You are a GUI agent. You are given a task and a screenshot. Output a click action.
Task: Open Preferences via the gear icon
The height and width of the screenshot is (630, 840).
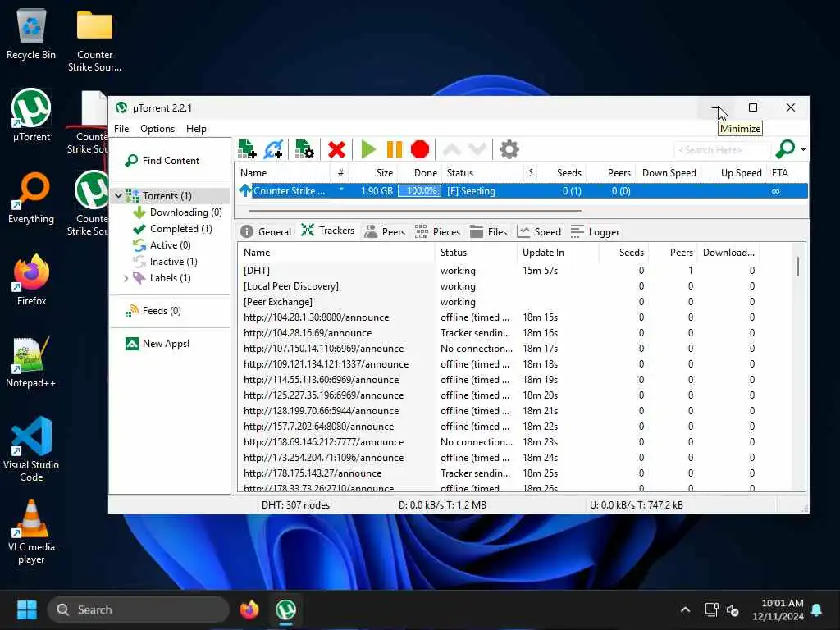509,149
